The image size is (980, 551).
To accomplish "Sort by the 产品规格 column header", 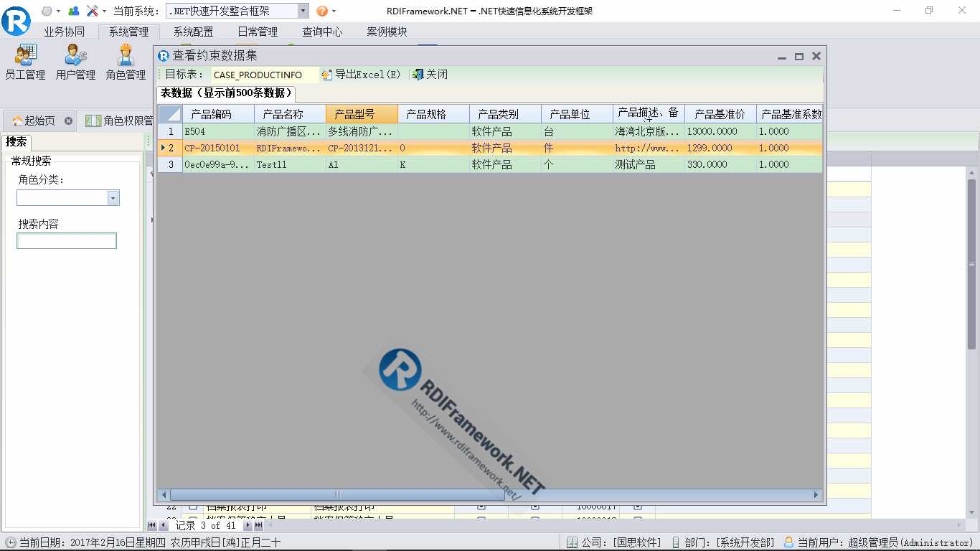I will pyautogui.click(x=433, y=114).
